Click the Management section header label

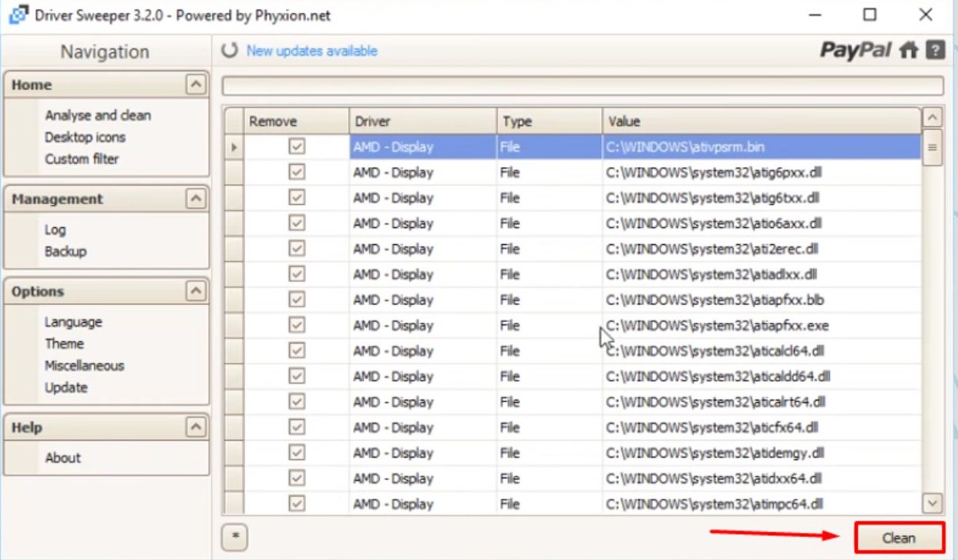pos(57,199)
